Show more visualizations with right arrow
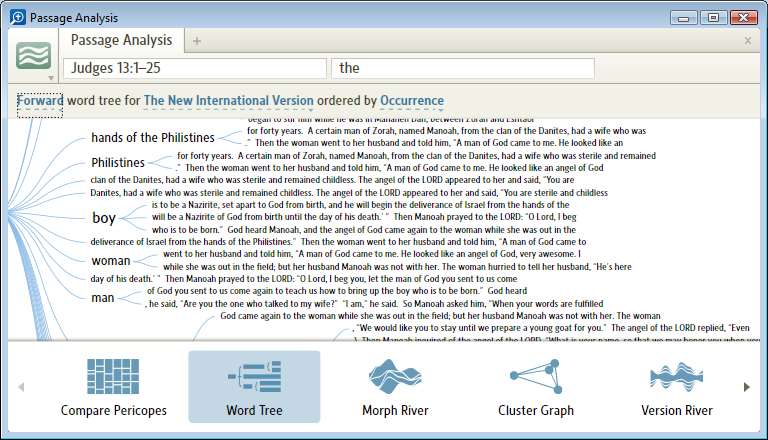 (x=746, y=387)
